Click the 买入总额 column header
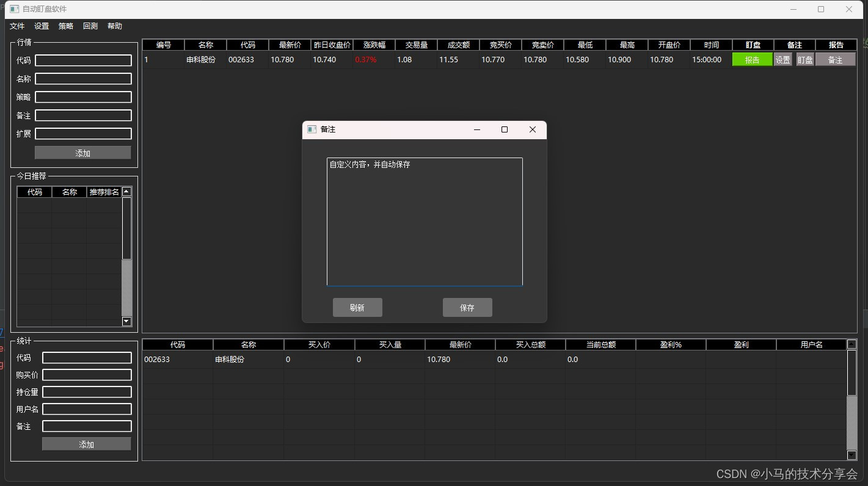The image size is (868, 486). coord(530,345)
